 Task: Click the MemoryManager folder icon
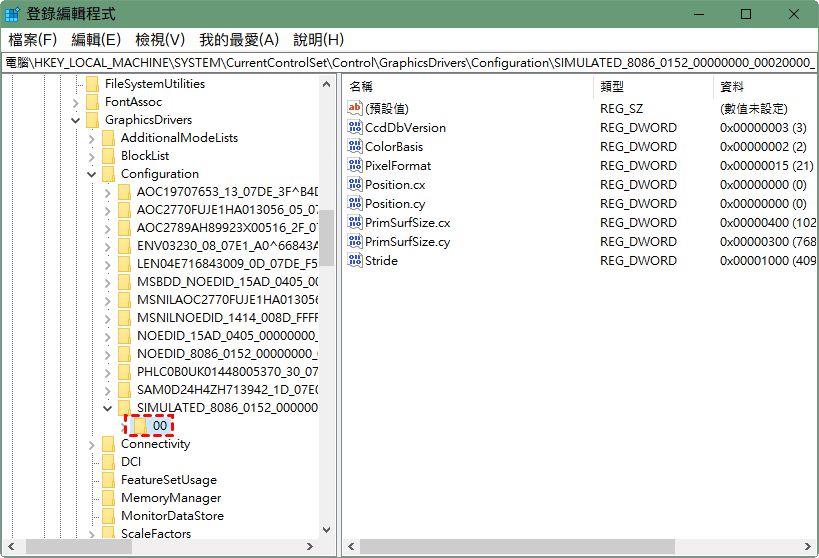click(x=109, y=498)
